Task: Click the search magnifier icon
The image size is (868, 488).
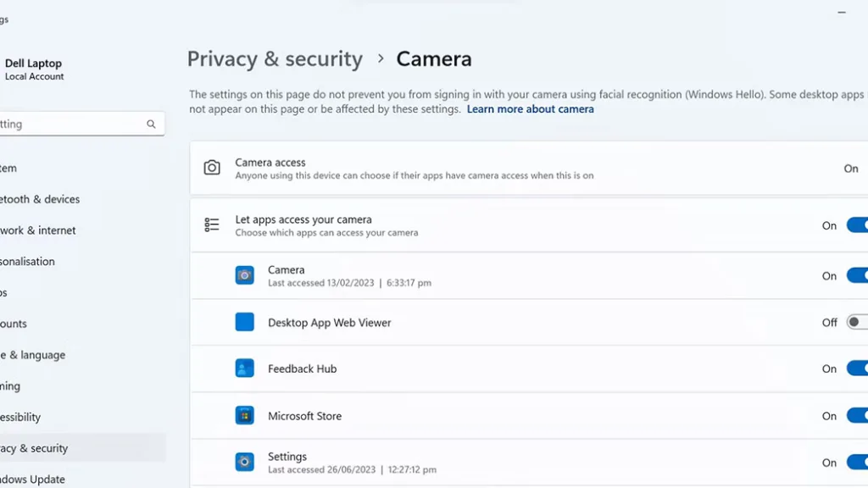Action: (151, 124)
